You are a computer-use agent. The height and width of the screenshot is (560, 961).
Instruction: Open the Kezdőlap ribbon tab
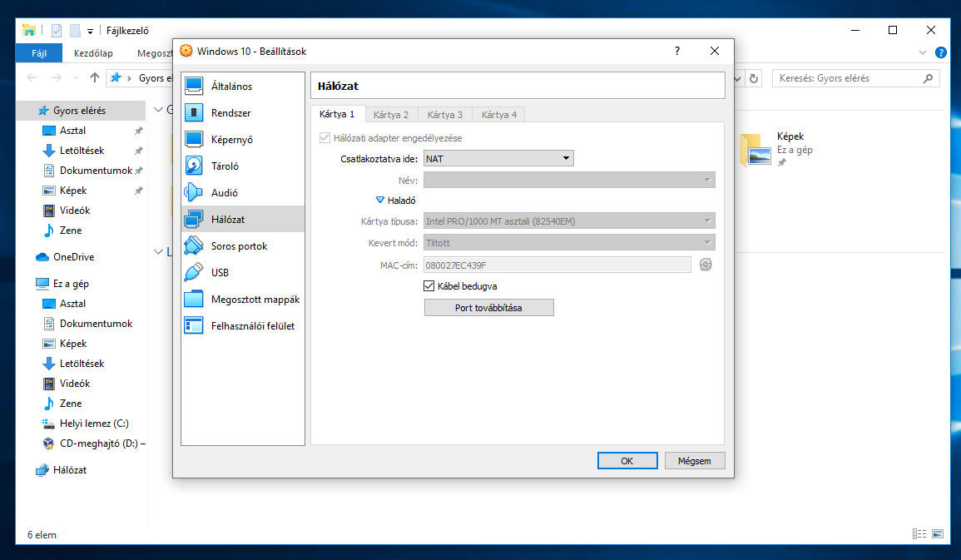(93, 53)
